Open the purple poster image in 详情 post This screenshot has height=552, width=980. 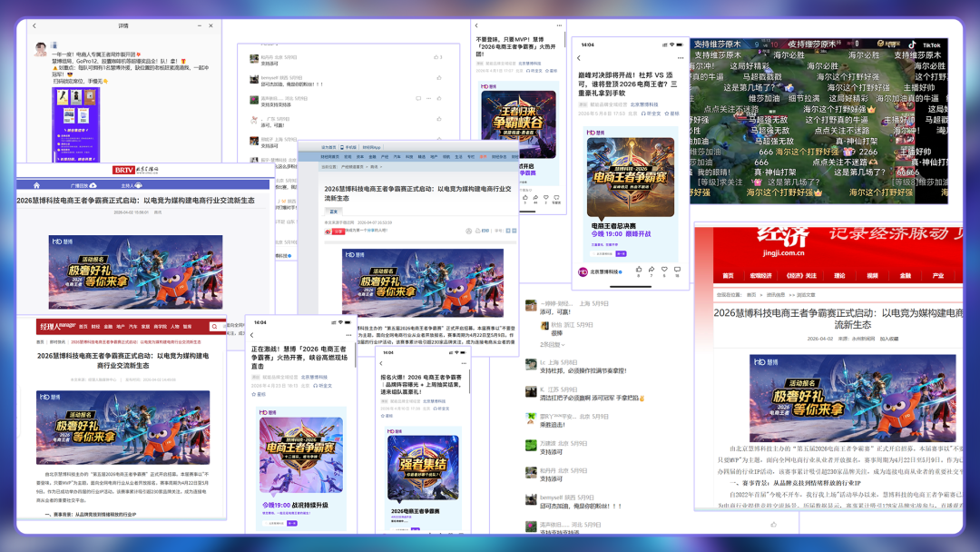click(75, 124)
